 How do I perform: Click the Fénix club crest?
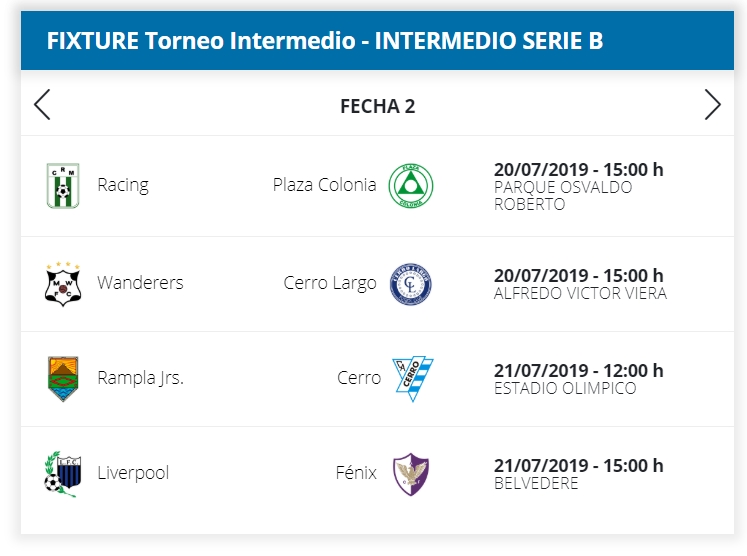[410, 473]
